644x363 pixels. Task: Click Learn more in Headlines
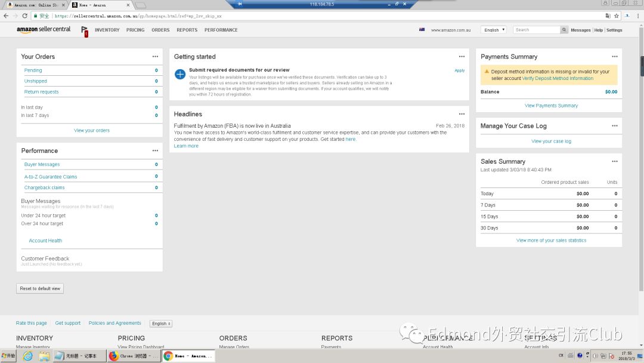[186, 146]
